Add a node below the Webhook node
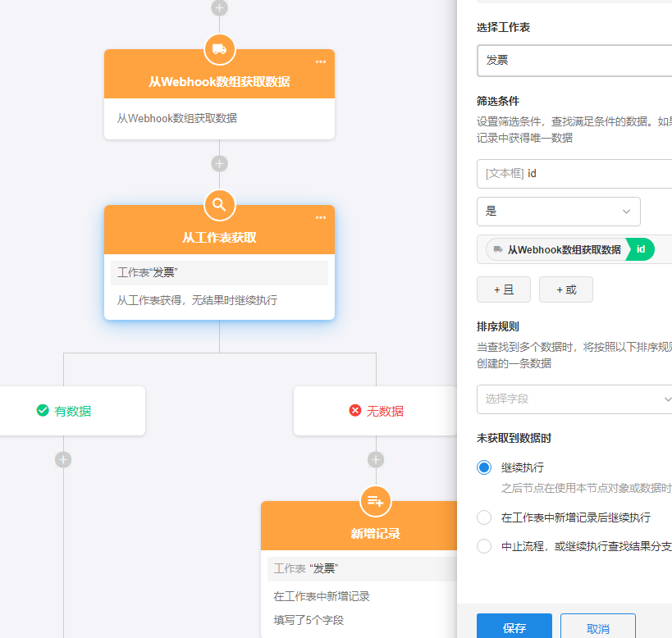The width and height of the screenshot is (672, 638). [x=219, y=163]
